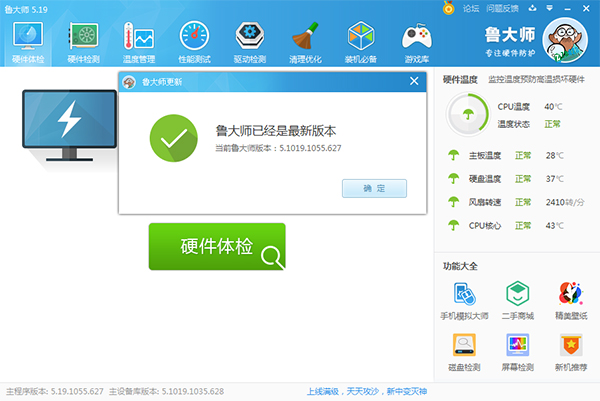Click the 主板温度 28℃ value
The image size is (600, 401).
coord(554,155)
